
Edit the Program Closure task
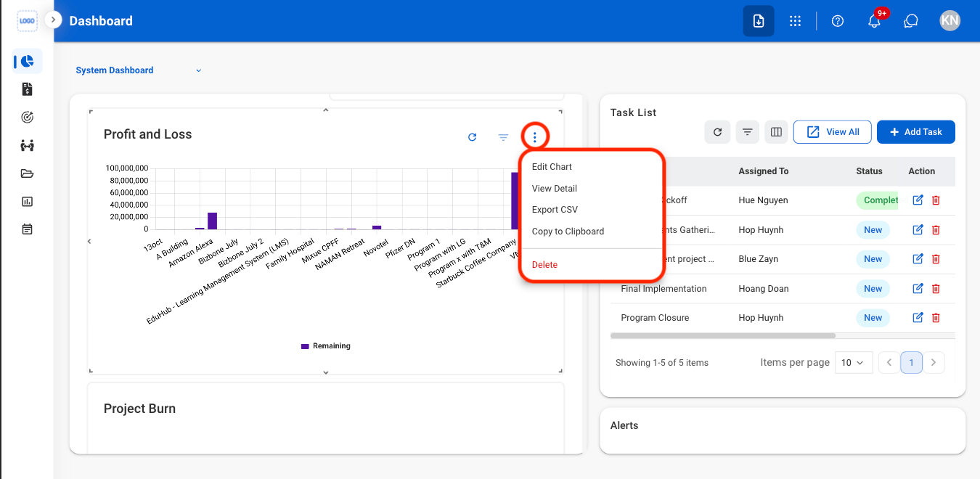[918, 318]
